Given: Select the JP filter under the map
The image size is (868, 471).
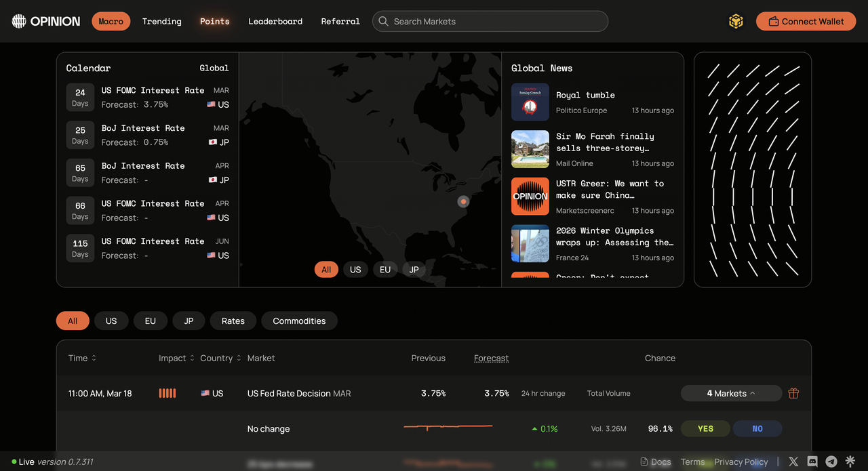Looking at the screenshot, I should point(414,270).
